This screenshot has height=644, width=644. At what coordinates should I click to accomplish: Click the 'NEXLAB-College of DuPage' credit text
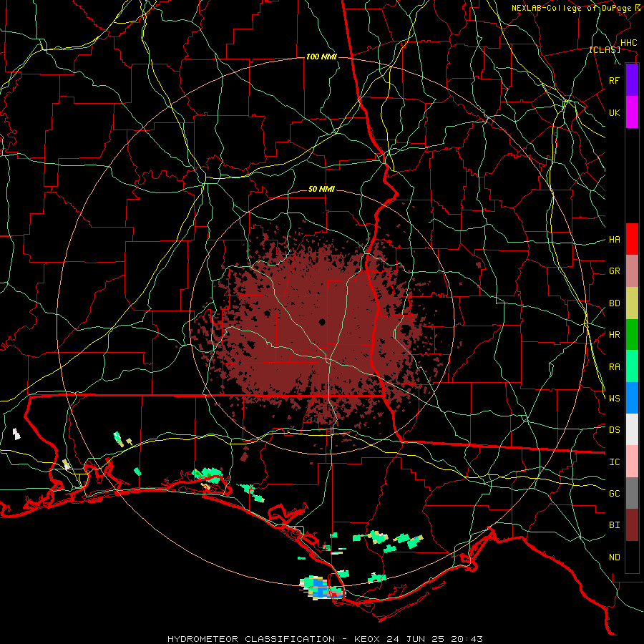571,8
